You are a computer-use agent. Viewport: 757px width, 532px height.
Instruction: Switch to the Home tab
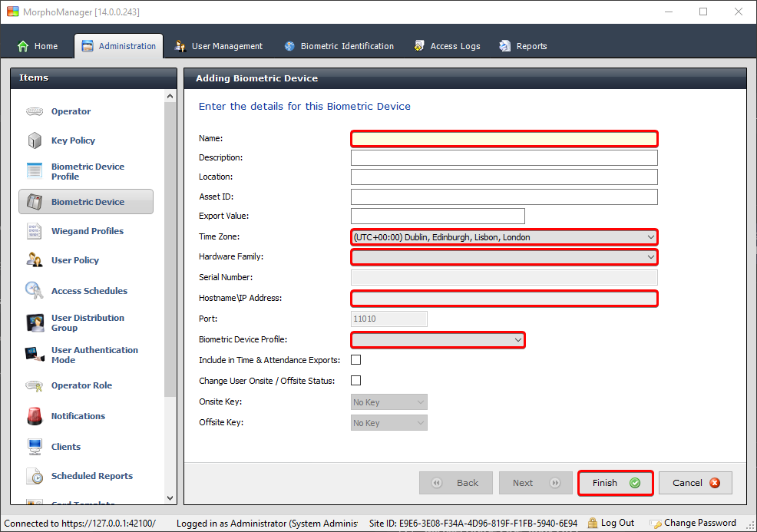[38, 46]
